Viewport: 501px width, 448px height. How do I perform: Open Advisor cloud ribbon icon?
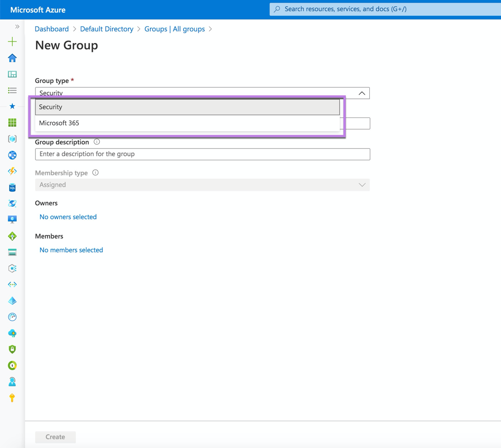(12, 333)
